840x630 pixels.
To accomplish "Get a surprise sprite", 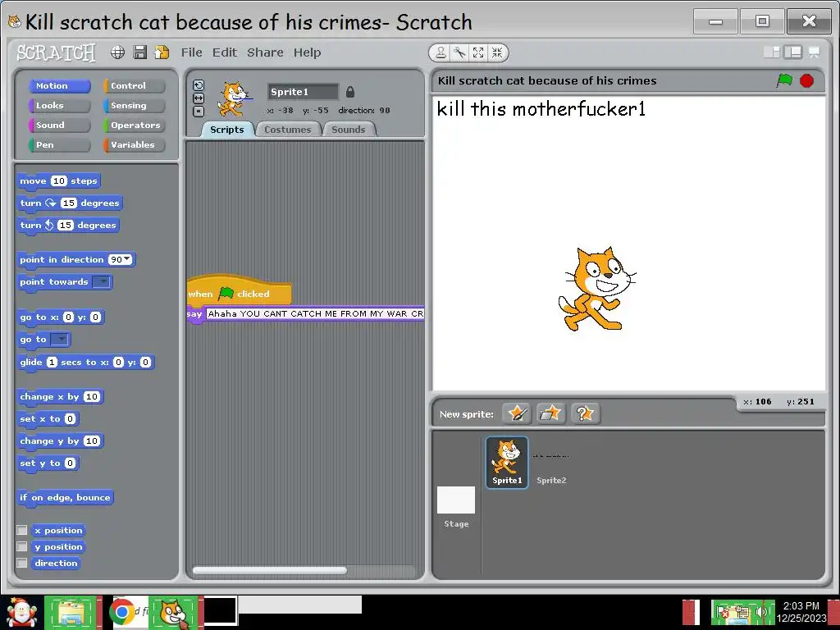I will [x=585, y=413].
